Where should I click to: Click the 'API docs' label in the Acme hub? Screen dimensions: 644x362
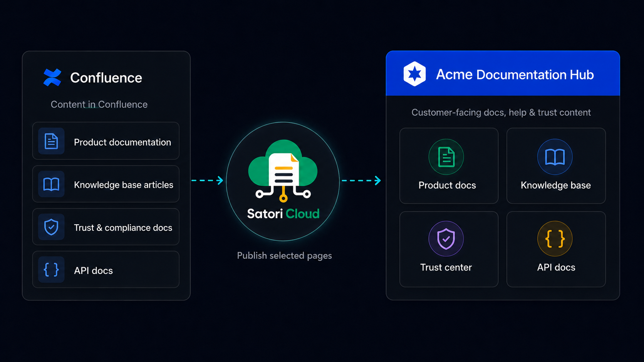coord(556,267)
